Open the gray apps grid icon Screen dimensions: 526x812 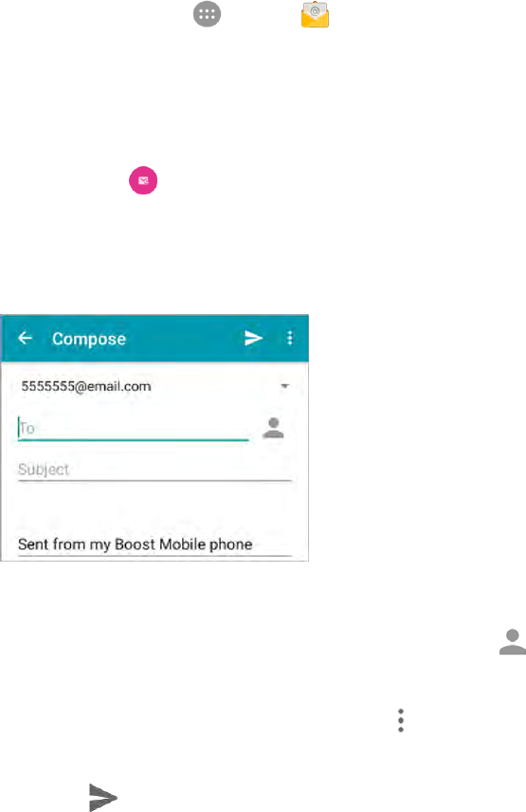(207, 14)
